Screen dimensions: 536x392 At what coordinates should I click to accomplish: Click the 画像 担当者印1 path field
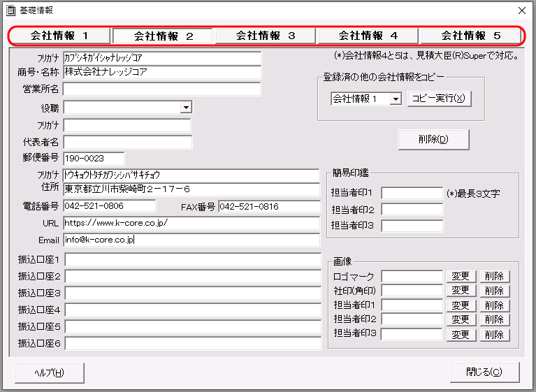pos(412,305)
